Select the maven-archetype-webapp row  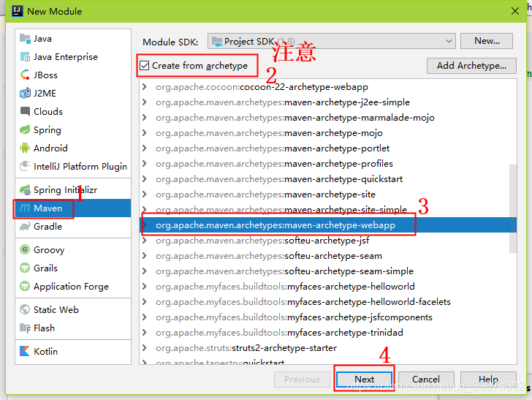[x=327, y=225]
